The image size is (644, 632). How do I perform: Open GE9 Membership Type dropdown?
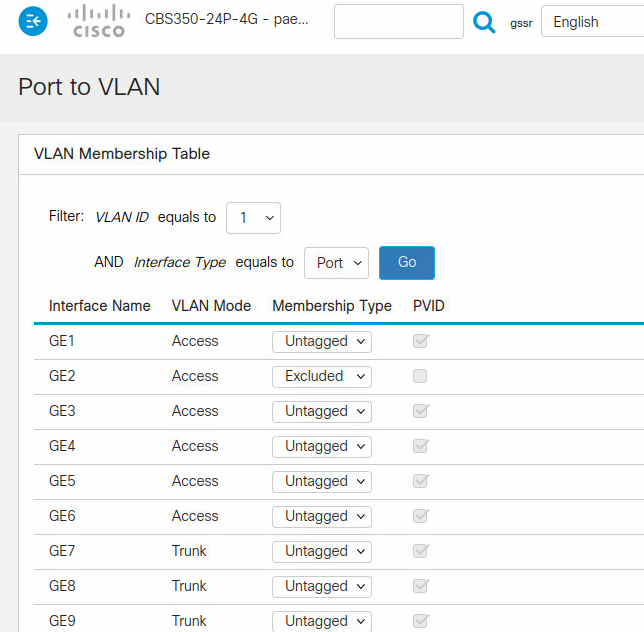[x=322, y=621]
